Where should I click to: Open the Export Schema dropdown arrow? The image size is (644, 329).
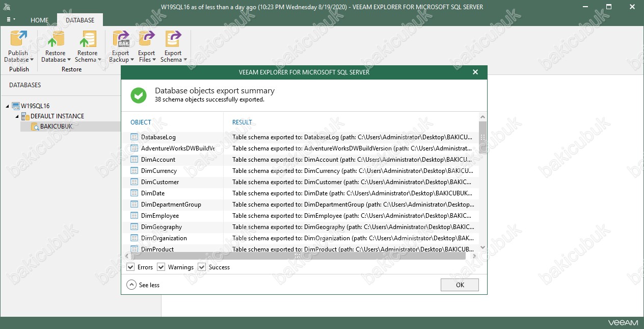click(185, 60)
